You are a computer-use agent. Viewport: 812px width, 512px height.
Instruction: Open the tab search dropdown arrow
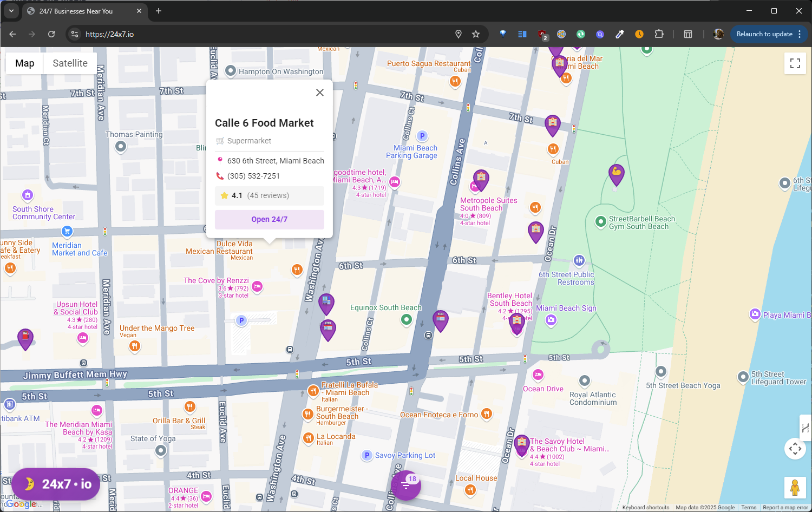click(x=11, y=11)
